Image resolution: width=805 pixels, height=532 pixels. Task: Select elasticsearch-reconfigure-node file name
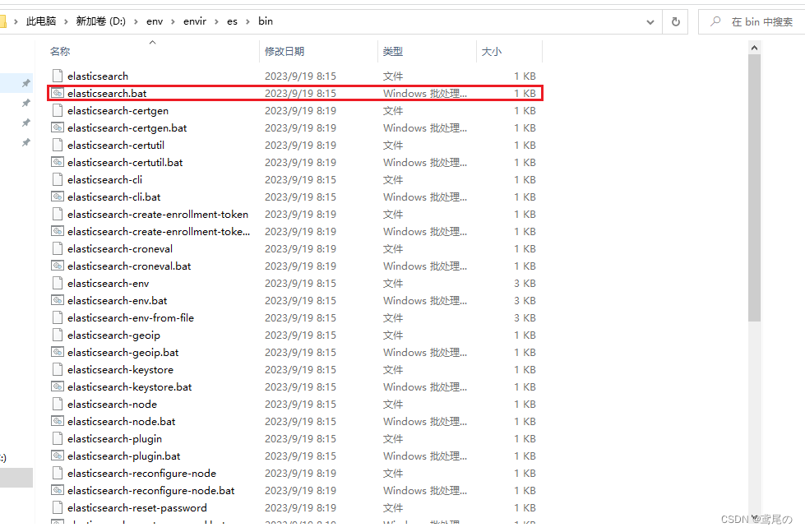click(x=141, y=473)
